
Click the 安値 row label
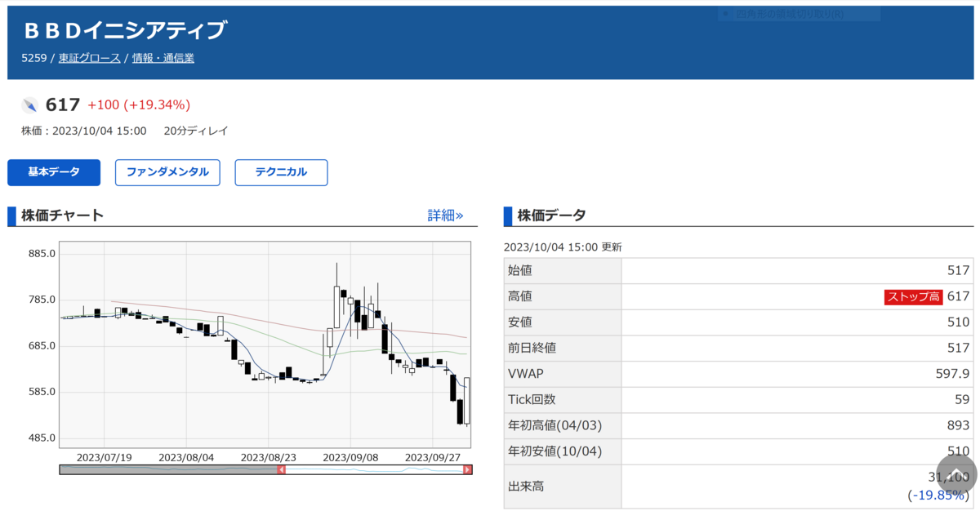click(519, 322)
